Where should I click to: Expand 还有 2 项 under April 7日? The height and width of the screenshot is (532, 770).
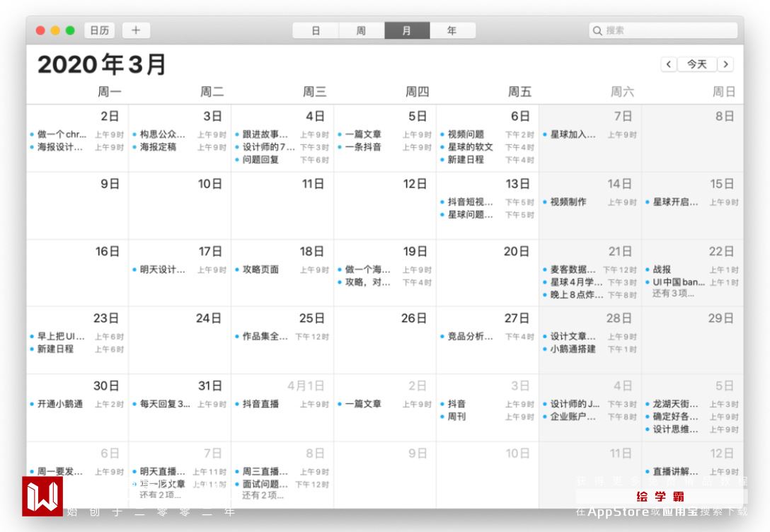pyautogui.click(x=160, y=495)
